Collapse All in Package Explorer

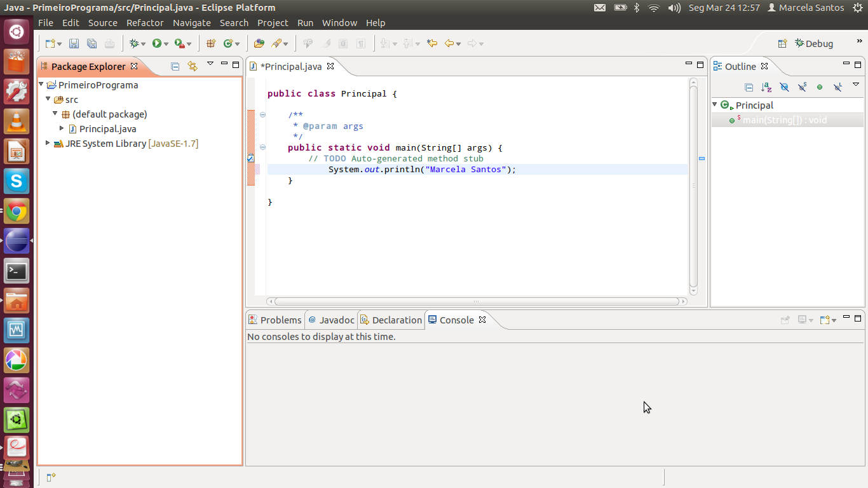[175, 66]
